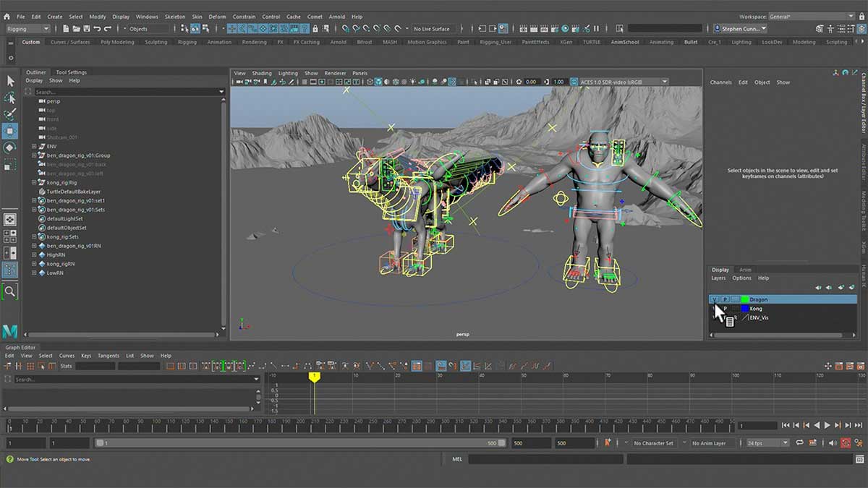Click the green color swatch of the Dragon layer

point(744,299)
